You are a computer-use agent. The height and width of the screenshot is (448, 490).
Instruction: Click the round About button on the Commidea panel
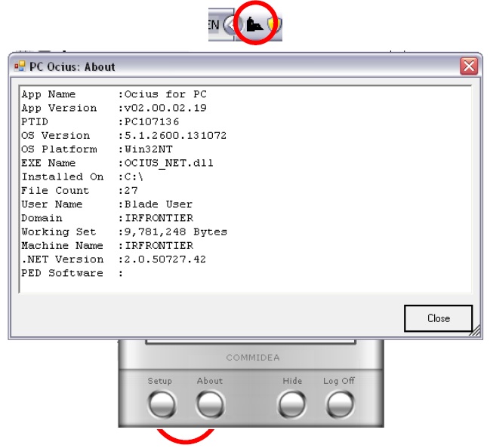[x=211, y=404]
